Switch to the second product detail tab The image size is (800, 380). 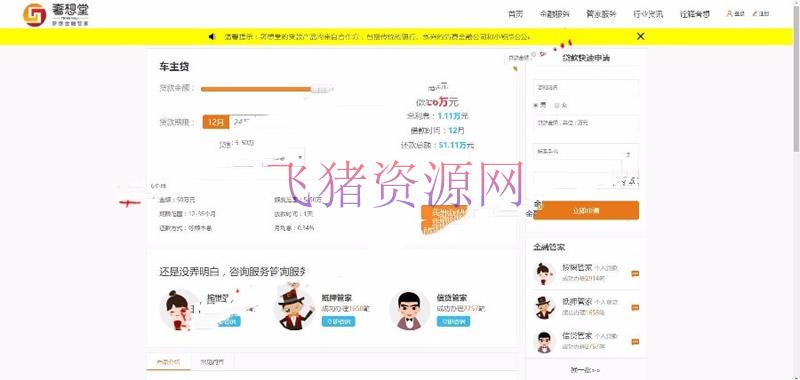point(212,362)
